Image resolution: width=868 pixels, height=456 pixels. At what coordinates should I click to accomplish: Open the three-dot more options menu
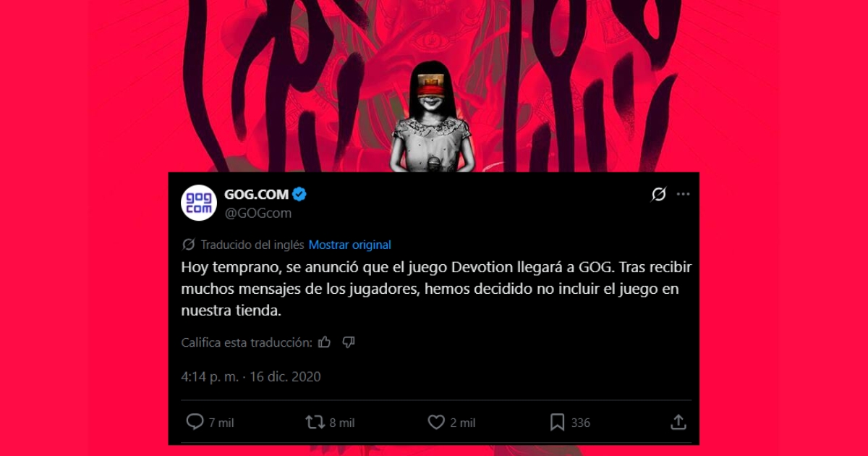pyautogui.click(x=683, y=194)
